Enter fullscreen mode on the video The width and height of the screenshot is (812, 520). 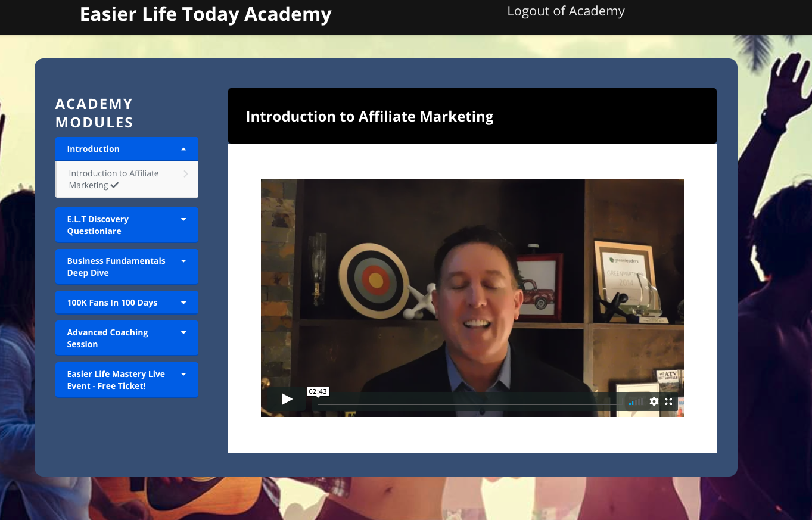[668, 401]
